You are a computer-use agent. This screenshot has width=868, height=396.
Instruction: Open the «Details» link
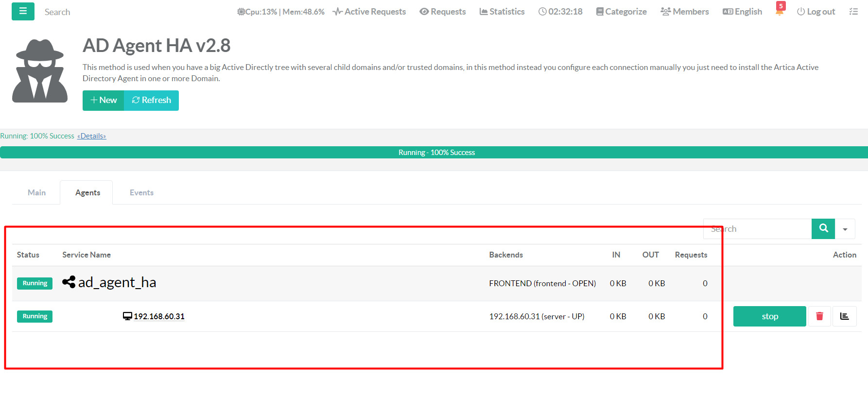coord(91,136)
